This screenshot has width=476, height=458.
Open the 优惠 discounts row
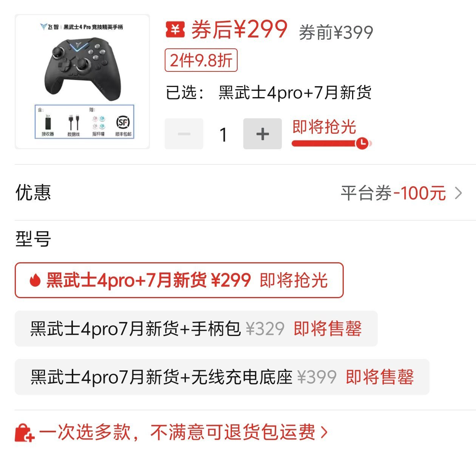tap(239, 193)
